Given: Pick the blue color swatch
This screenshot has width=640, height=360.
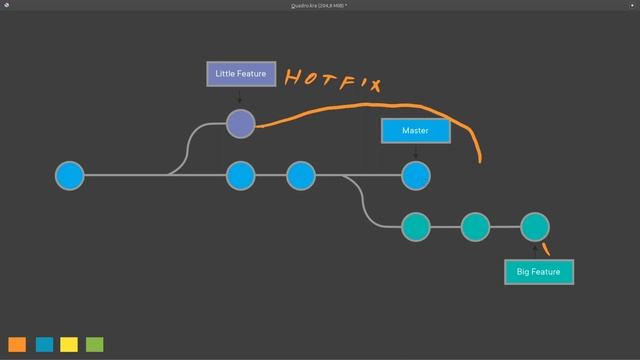Looking at the screenshot, I should coord(44,344).
